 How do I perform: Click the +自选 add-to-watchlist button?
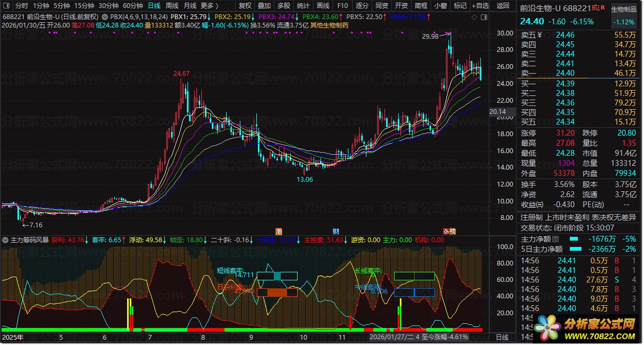[480, 6]
